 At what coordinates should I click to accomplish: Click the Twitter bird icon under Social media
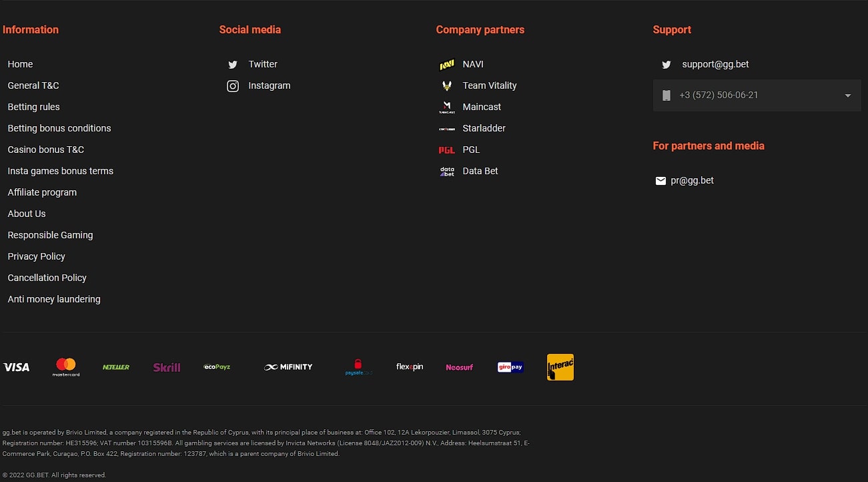click(232, 65)
